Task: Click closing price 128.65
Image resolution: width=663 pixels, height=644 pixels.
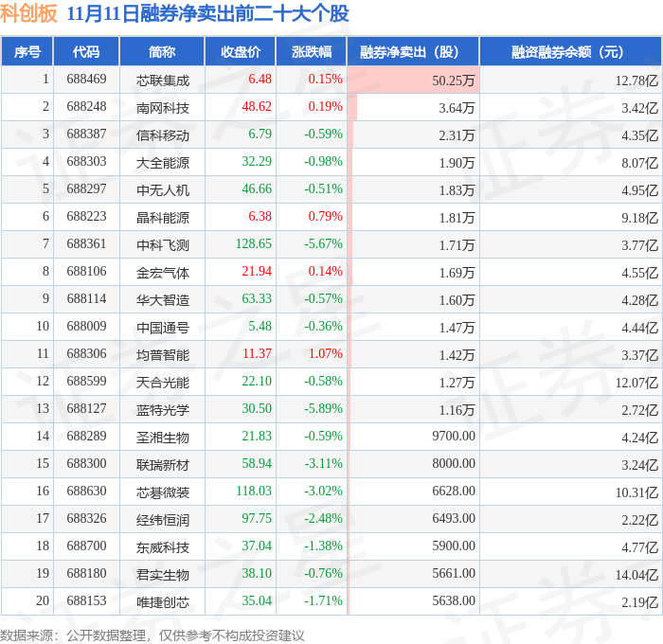Action: [254, 244]
